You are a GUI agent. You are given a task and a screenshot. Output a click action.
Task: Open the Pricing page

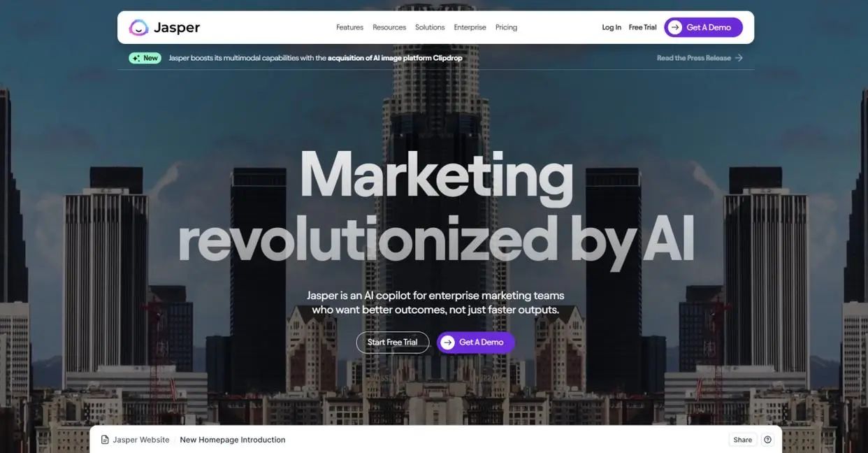pos(506,27)
